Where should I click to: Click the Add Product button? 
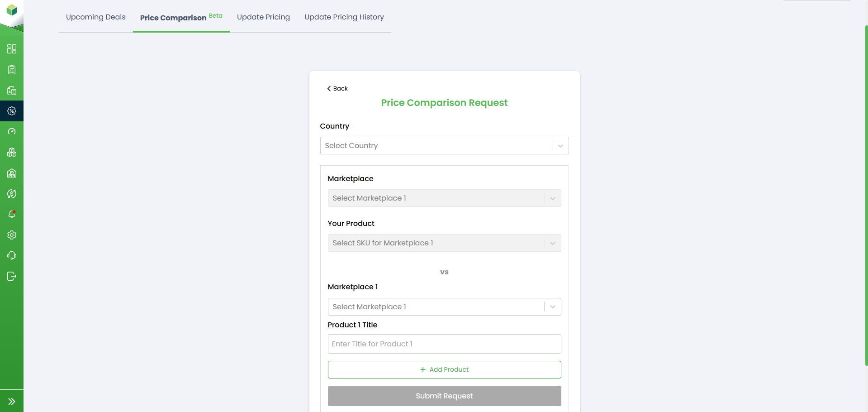444,370
